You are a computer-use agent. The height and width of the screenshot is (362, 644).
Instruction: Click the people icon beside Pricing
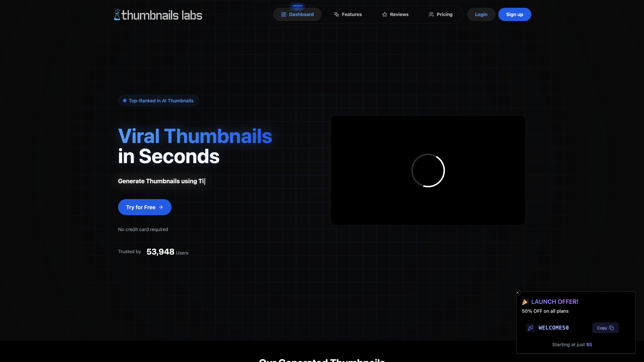tap(431, 14)
